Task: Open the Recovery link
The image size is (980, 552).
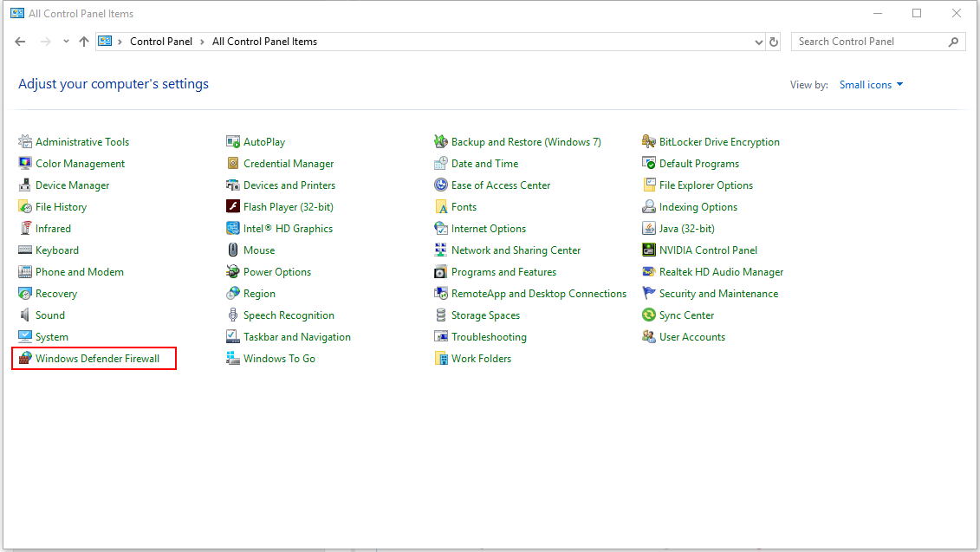Action: pos(56,293)
